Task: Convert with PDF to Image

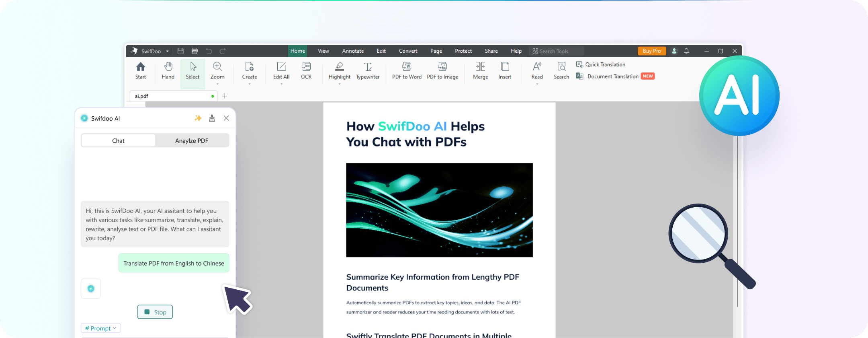Action: click(x=442, y=71)
